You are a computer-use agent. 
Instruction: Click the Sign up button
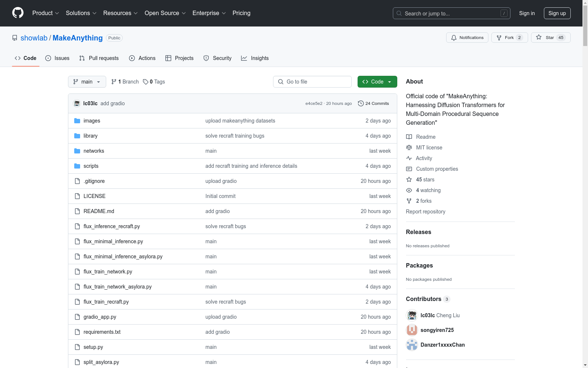click(x=557, y=13)
